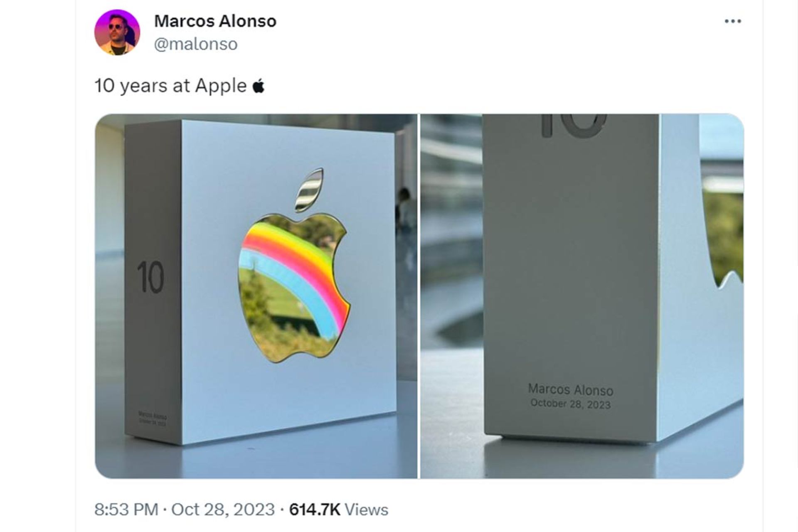Click the large '10' on left box spine
Image resolution: width=798 pixels, height=532 pixels.
click(x=150, y=277)
